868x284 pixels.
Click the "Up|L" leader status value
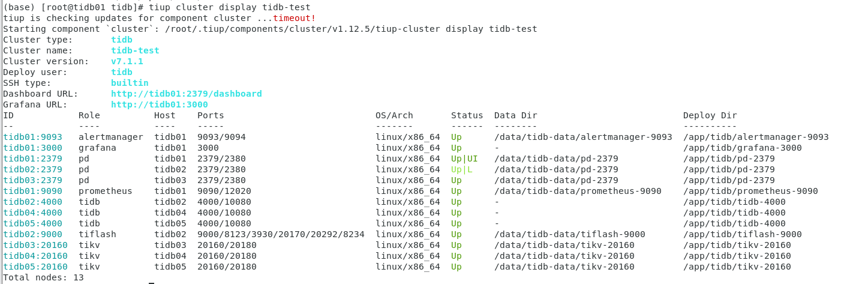(462, 169)
